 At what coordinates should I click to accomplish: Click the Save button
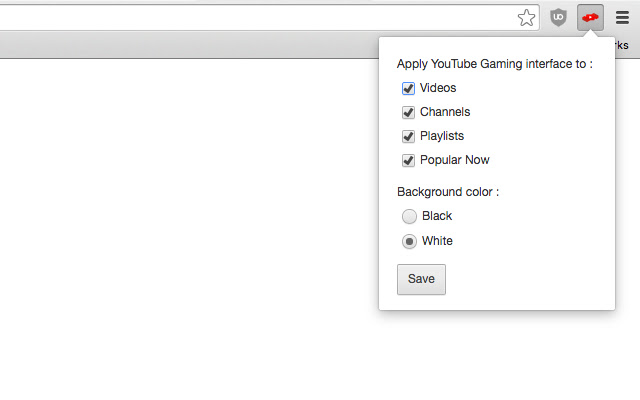coord(421,279)
